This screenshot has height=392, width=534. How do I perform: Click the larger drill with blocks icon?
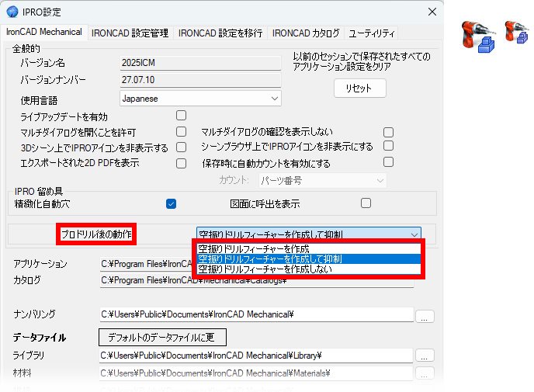478,36
